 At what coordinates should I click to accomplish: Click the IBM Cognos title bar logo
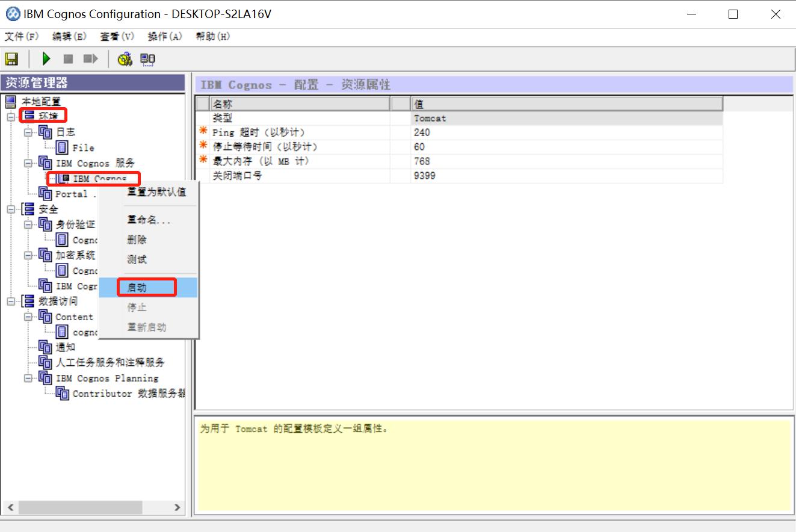pyautogui.click(x=12, y=14)
